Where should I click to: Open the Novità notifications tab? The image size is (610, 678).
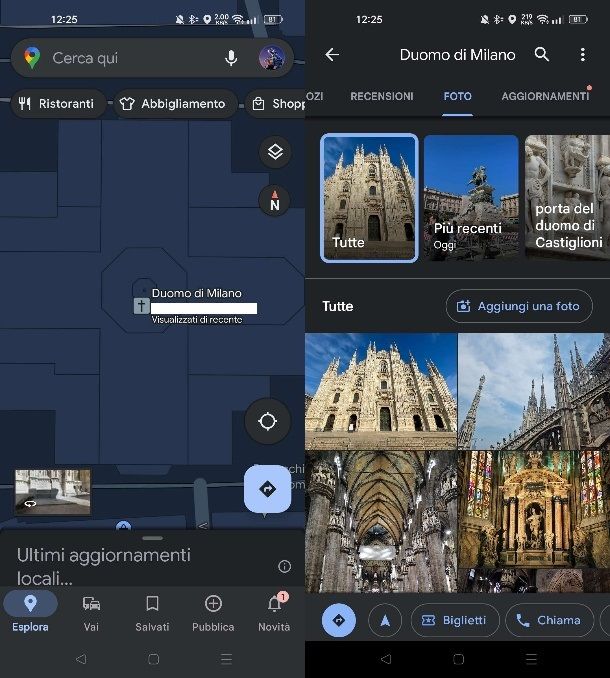click(274, 614)
